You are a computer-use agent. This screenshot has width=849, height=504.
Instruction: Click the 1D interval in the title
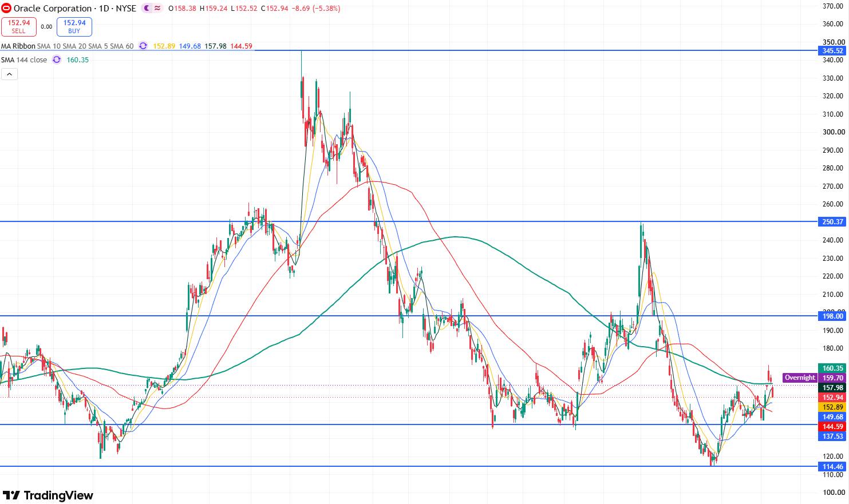pos(104,9)
